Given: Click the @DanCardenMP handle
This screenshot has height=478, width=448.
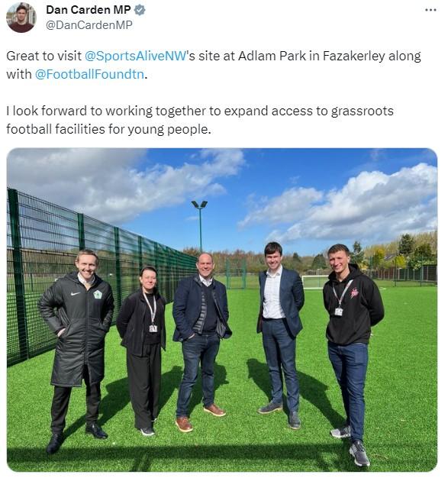Looking at the screenshot, I should point(89,25).
